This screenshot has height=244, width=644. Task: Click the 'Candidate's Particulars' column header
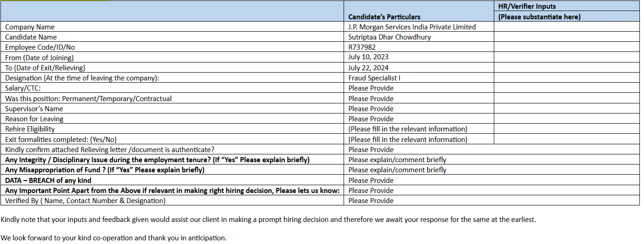pos(384,17)
